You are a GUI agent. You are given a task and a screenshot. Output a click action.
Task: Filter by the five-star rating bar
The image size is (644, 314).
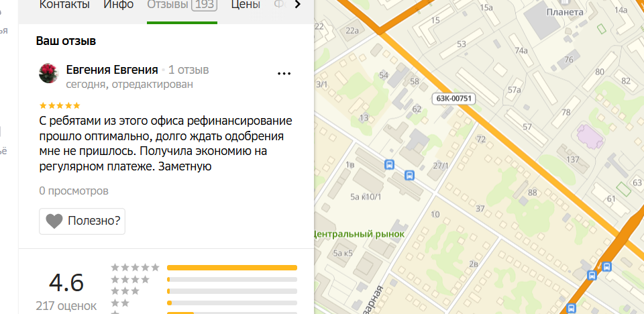point(231,268)
